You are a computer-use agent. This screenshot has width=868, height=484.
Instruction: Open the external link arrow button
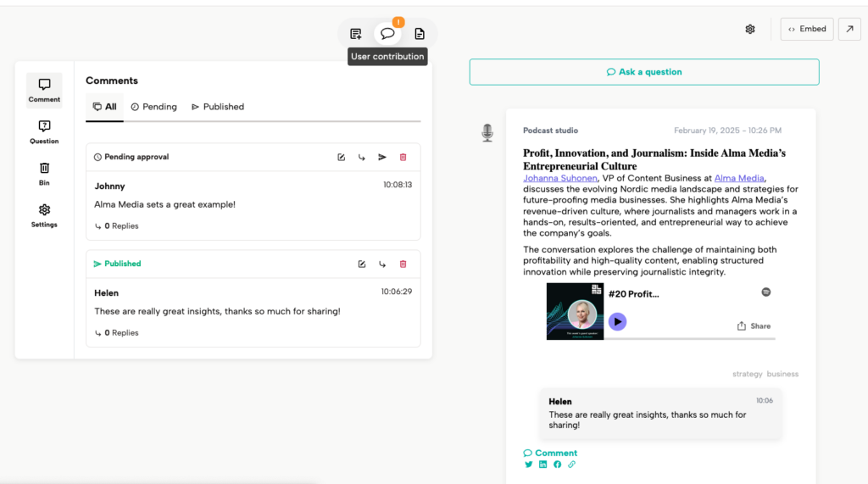point(849,30)
